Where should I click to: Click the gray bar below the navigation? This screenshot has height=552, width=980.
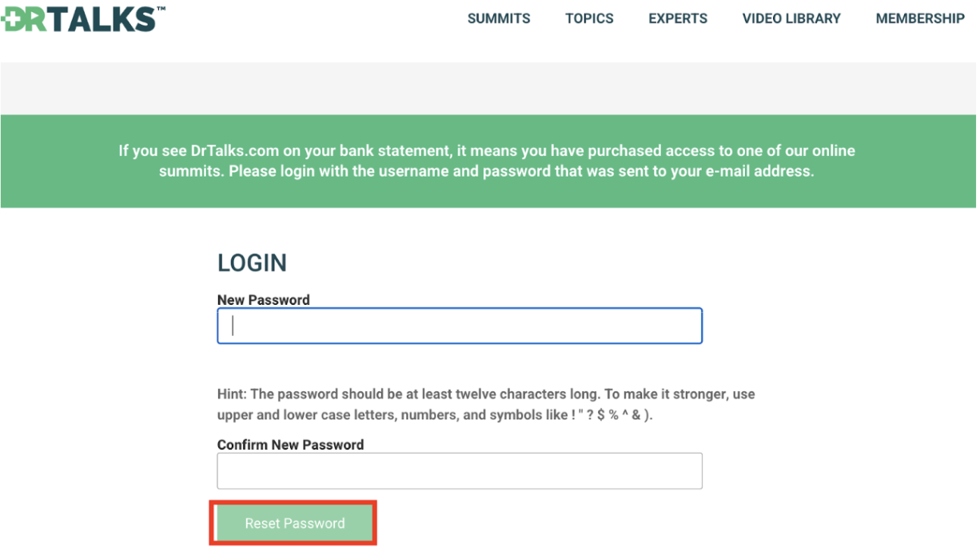coord(488,88)
